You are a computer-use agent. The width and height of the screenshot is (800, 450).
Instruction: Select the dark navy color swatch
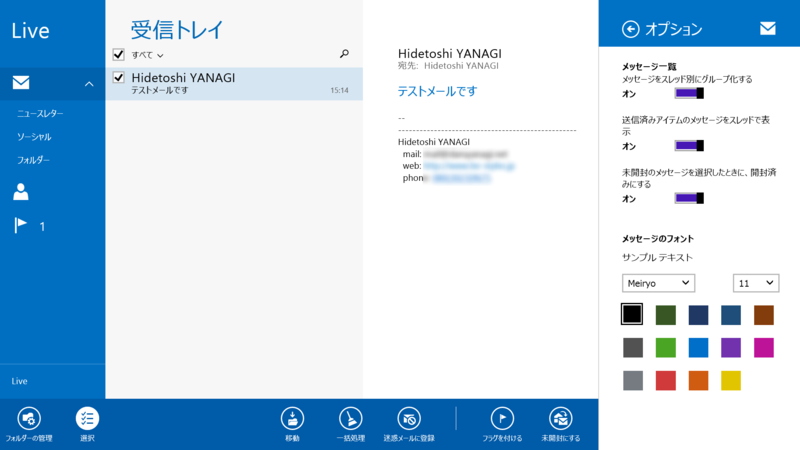698,315
